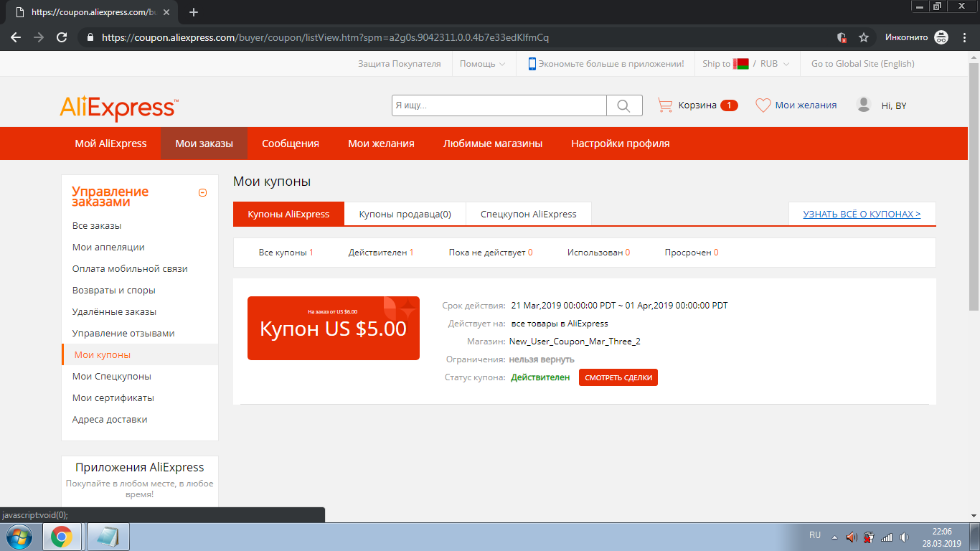Viewport: 980px width, 551px height.
Task: Click the mobile phone app icon
Action: (532, 64)
